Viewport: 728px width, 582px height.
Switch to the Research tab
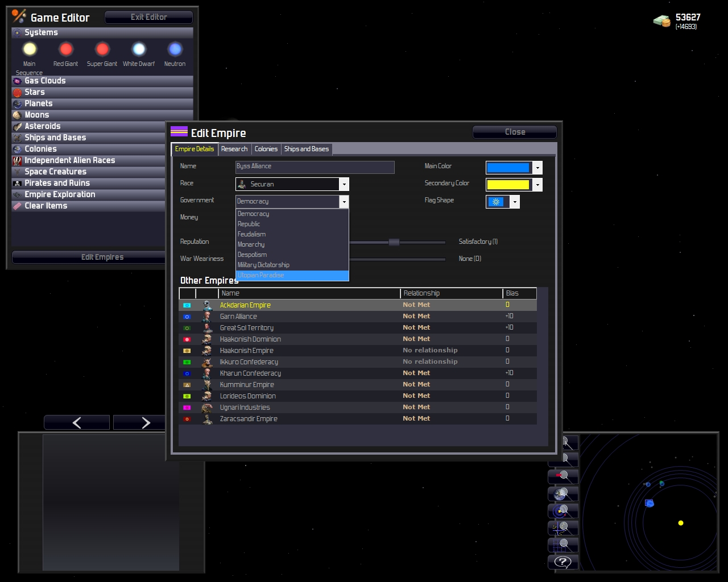tap(234, 149)
